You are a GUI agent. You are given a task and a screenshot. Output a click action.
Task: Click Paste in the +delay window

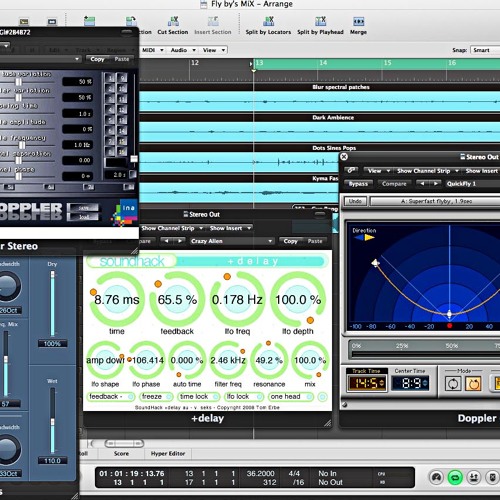tap(315, 241)
